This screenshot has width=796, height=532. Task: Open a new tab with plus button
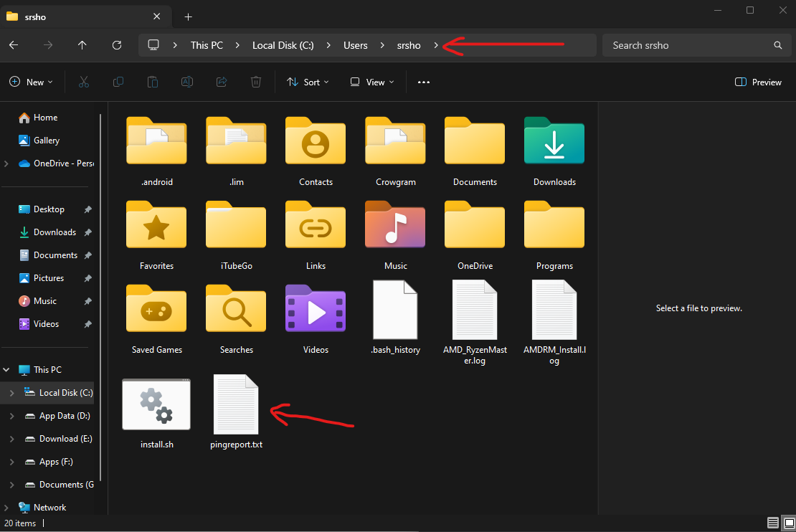(x=188, y=16)
